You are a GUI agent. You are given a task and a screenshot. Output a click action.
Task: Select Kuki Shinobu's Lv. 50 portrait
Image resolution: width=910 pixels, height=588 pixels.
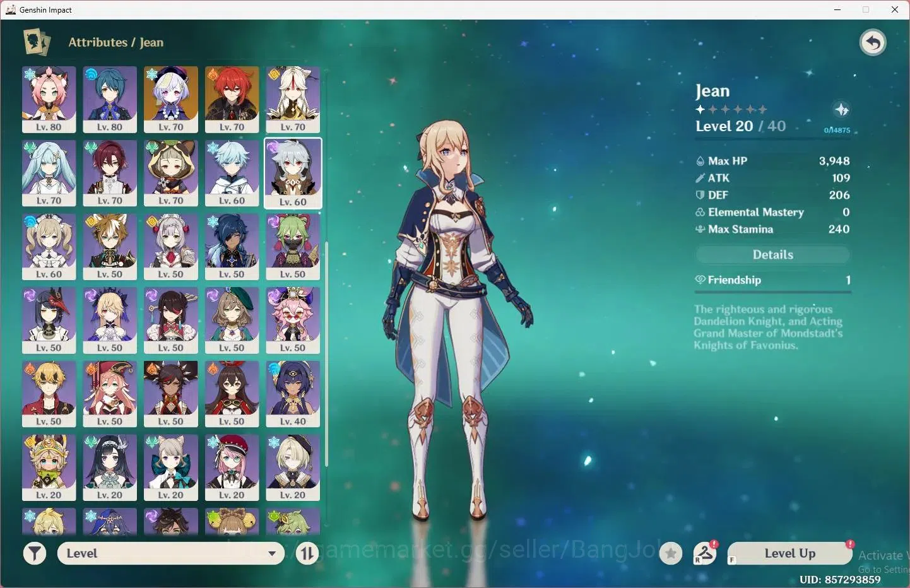pos(293,247)
